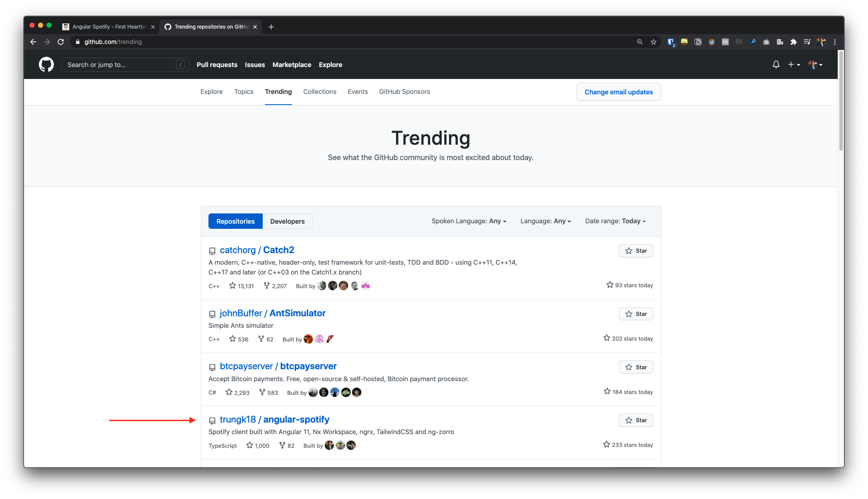
Task: Reload page with browser refresh icon
Action: pos(61,42)
